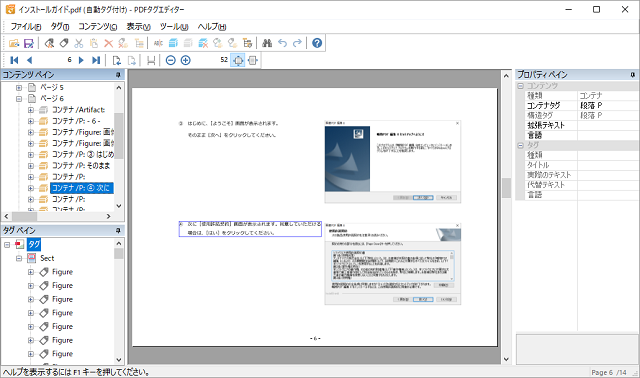Open the 表示 menu
The height and width of the screenshot is (378, 640).
(x=138, y=27)
